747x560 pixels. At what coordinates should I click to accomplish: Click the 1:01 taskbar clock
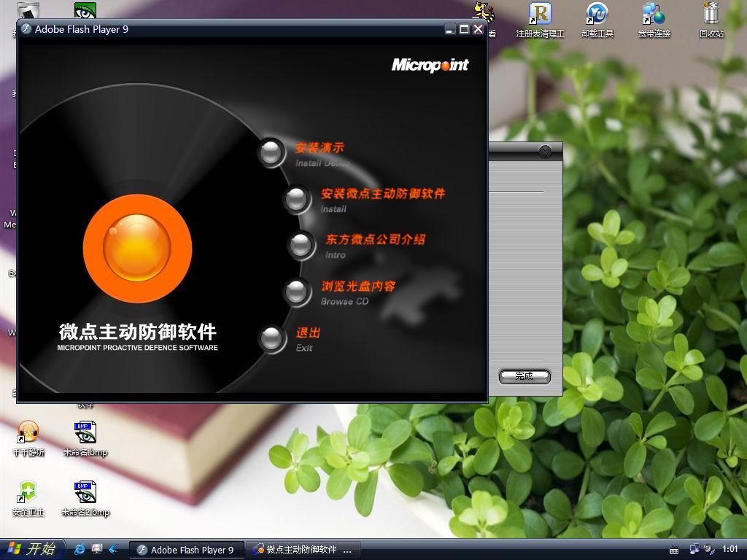(x=729, y=550)
